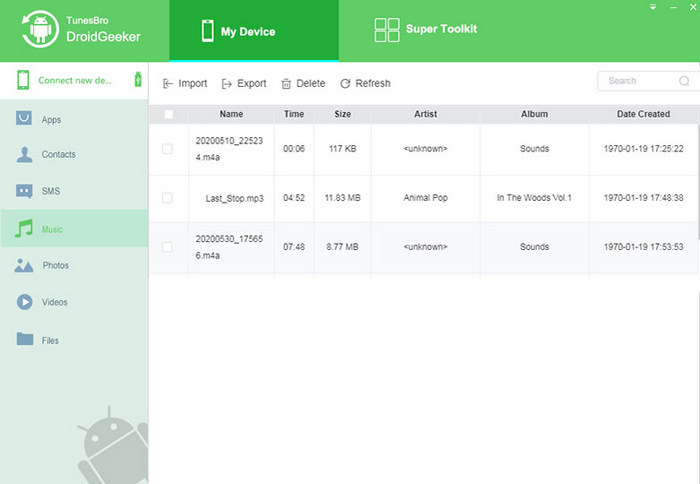Click the Refresh button
The image size is (700, 484).
(x=365, y=83)
